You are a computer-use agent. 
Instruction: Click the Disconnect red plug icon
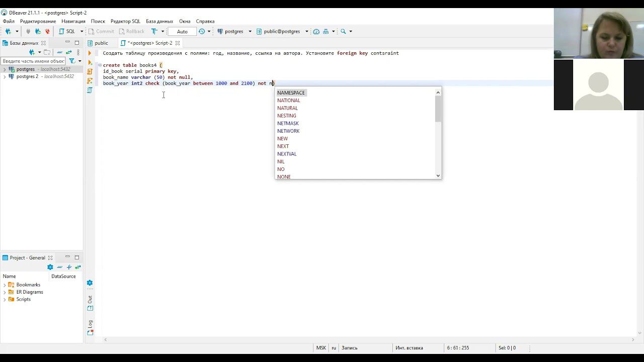[x=47, y=31]
